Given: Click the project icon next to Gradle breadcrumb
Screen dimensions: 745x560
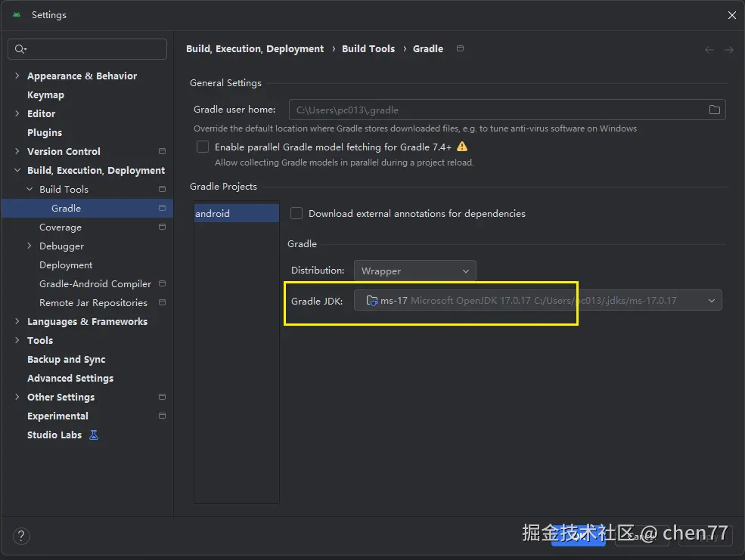Looking at the screenshot, I should pyautogui.click(x=460, y=48).
